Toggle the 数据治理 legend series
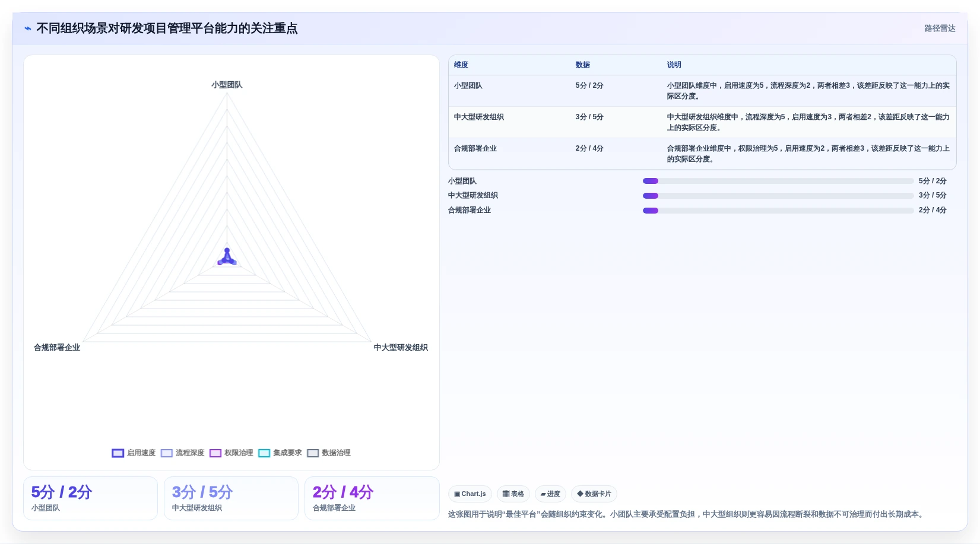980x544 pixels. point(328,453)
